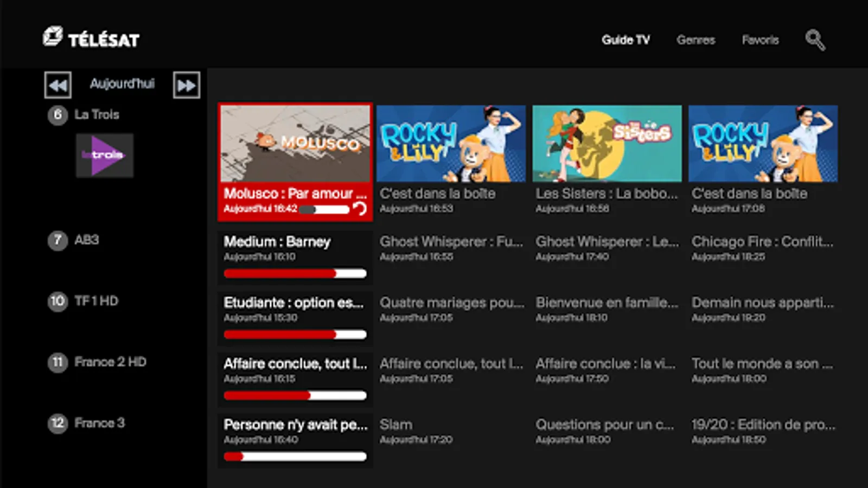Open the "Slam" program listing
This screenshot has height=488, width=868.
coord(396,425)
